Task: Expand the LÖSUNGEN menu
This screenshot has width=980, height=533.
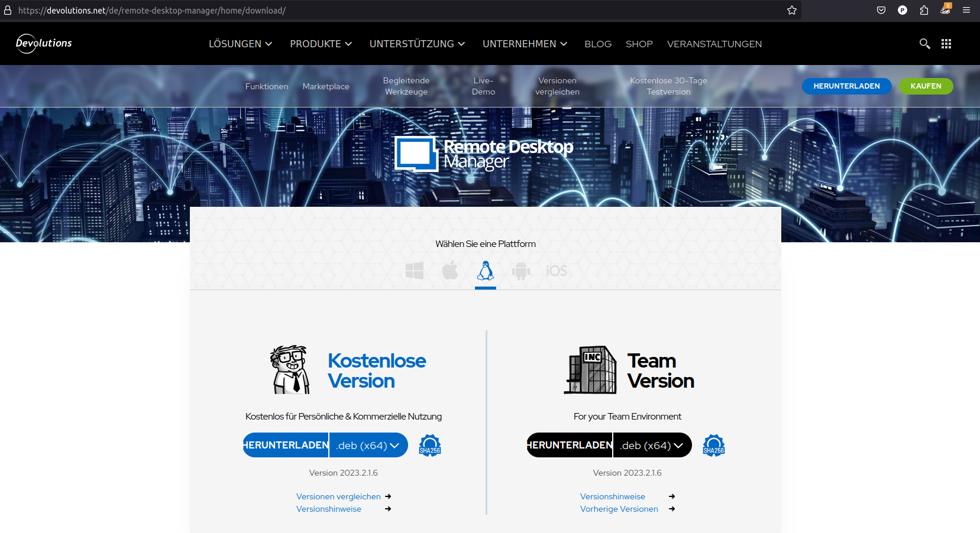Action: 240,44
